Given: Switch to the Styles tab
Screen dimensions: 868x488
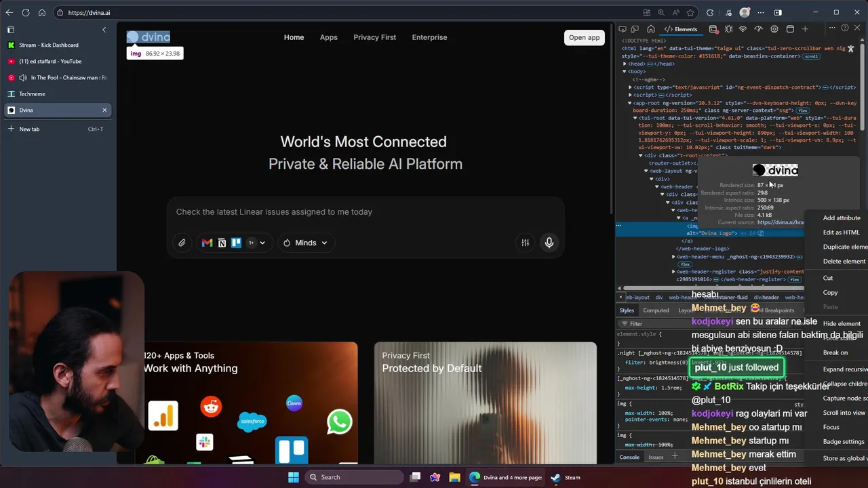Looking at the screenshot, I should (627, 310).
